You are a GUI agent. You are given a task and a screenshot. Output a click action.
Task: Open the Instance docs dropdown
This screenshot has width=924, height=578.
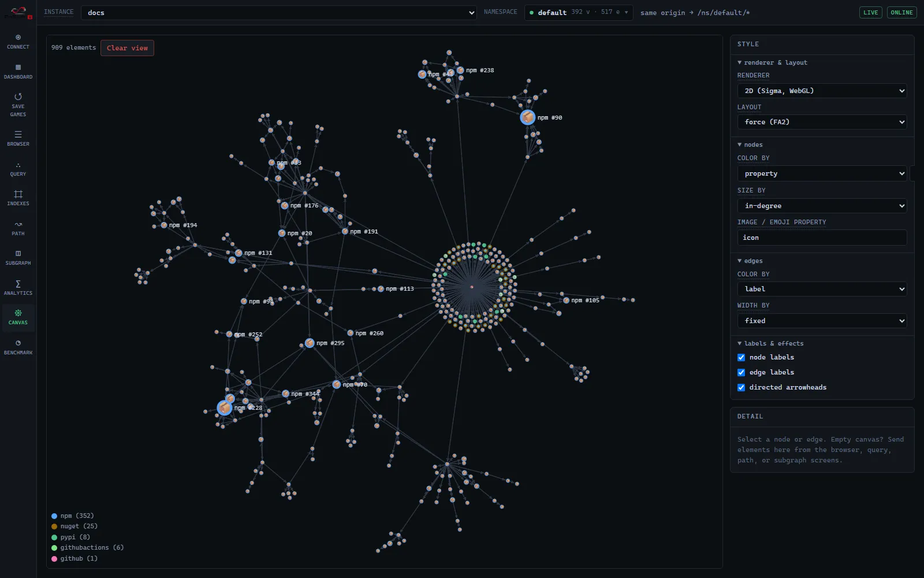click(278, 13)
